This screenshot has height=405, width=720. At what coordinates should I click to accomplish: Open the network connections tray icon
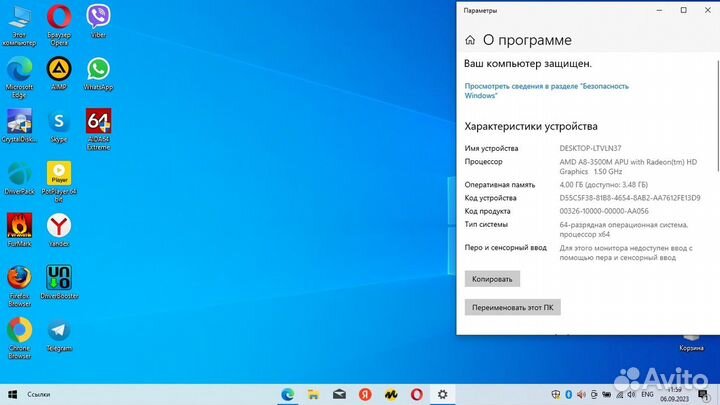click(x=619, y=394)
